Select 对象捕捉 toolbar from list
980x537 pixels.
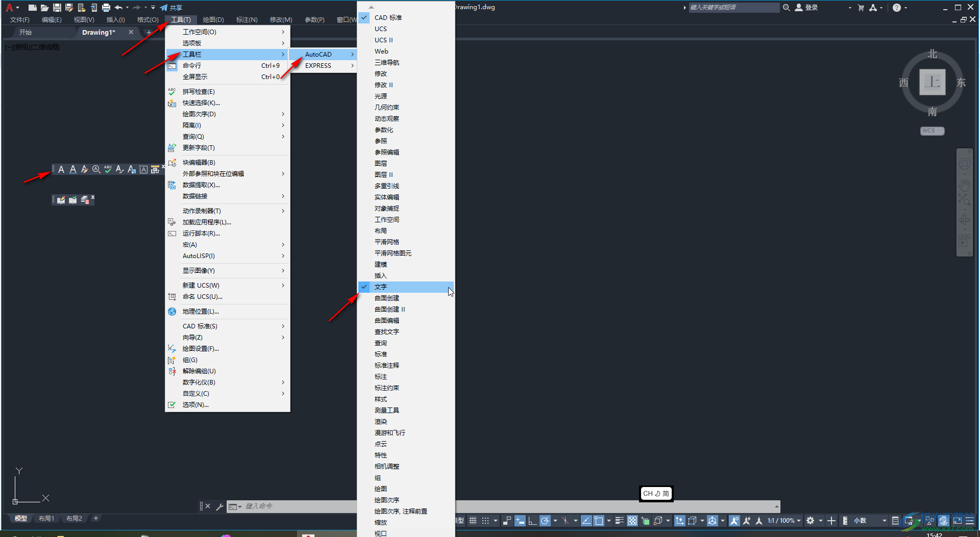[406, 209]
